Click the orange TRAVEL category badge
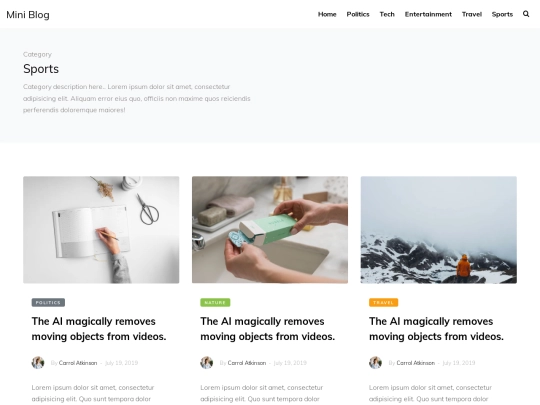This screenshot has height=405, width=540. (383, 302)
